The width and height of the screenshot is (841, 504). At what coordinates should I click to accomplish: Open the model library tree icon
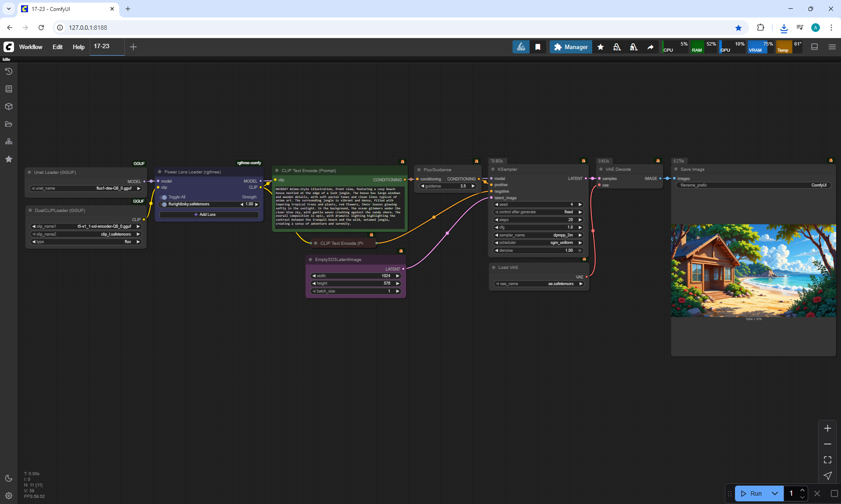pos(9,141)
